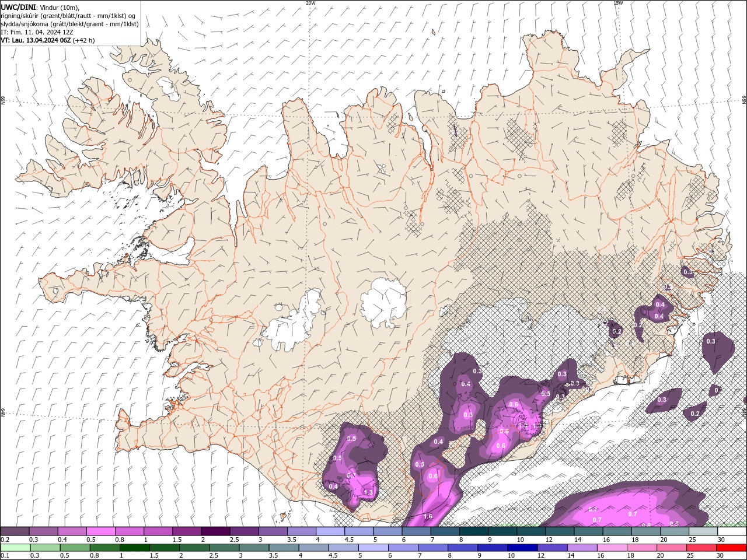This screenshot has width=747, height=560.
Task: Pick the upper-row legend swatch labeled 18
Action: coord(647,531)
